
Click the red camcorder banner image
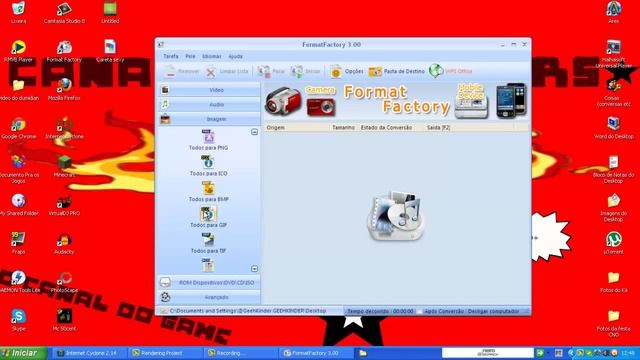tap(283, 100)
